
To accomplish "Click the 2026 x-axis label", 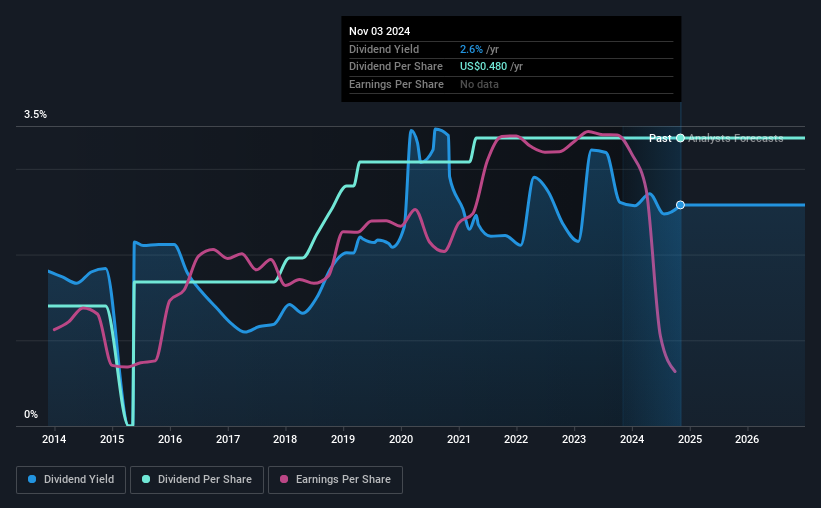I will [747, 439].
